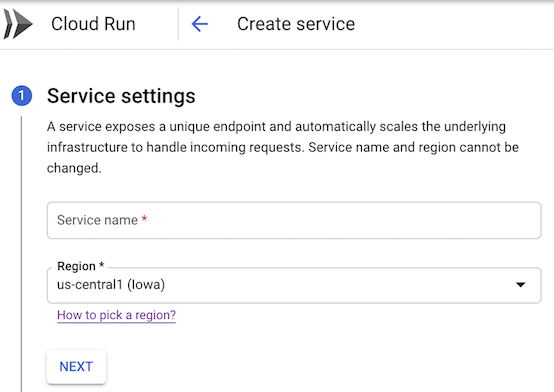Click the Service name placeholder label
The image size is (554, 392).
click(97, 220)
